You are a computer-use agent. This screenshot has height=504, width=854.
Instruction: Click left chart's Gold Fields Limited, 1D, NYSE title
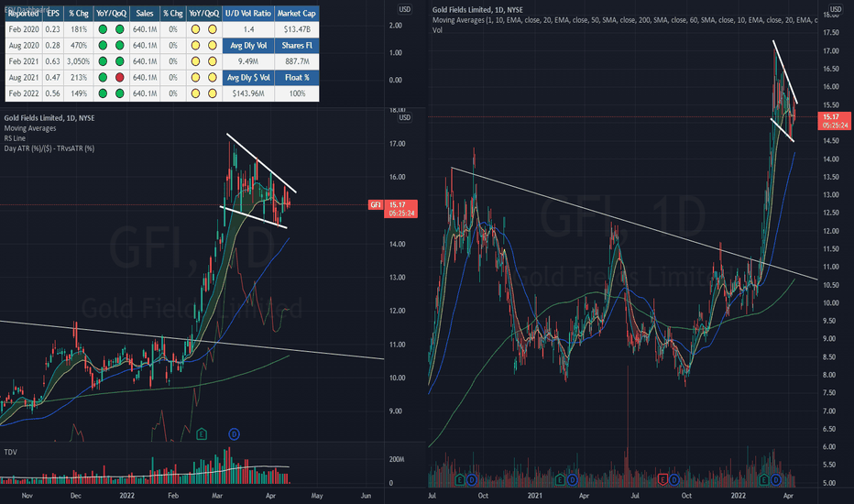pyautogui.click(x=49, y=117)
